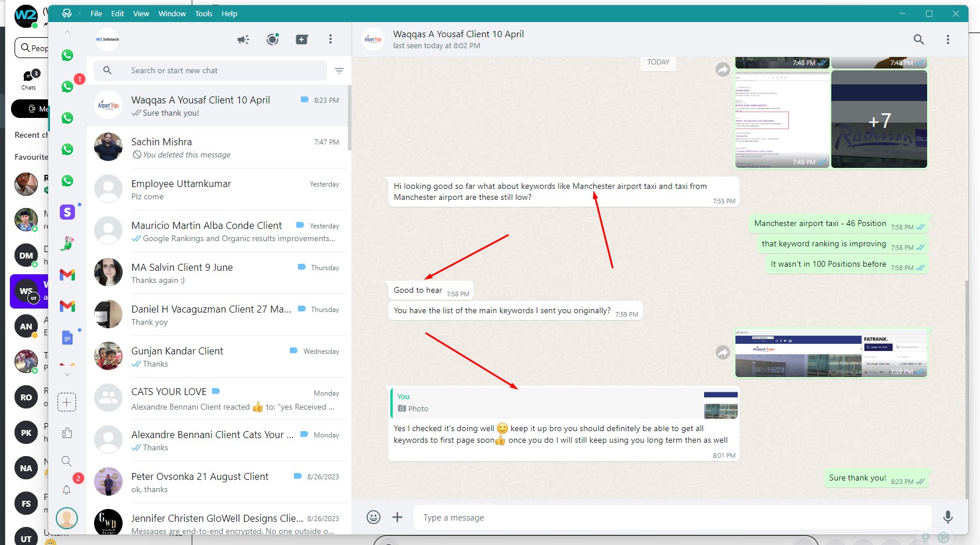Open the chat list three-dot menu
980x545 pixels.
click(x=331, y=40)
